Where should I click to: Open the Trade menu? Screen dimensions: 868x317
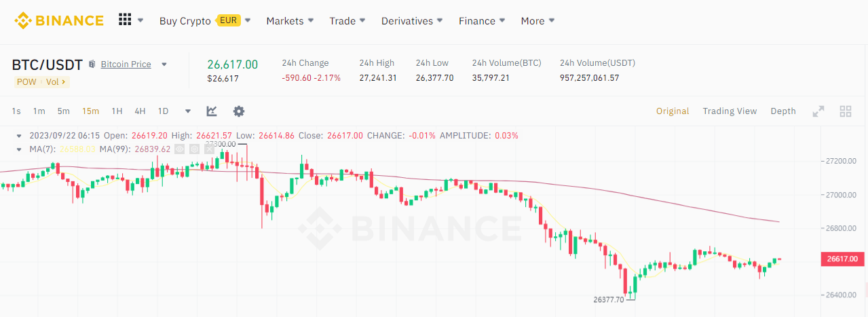pos(343,20)
